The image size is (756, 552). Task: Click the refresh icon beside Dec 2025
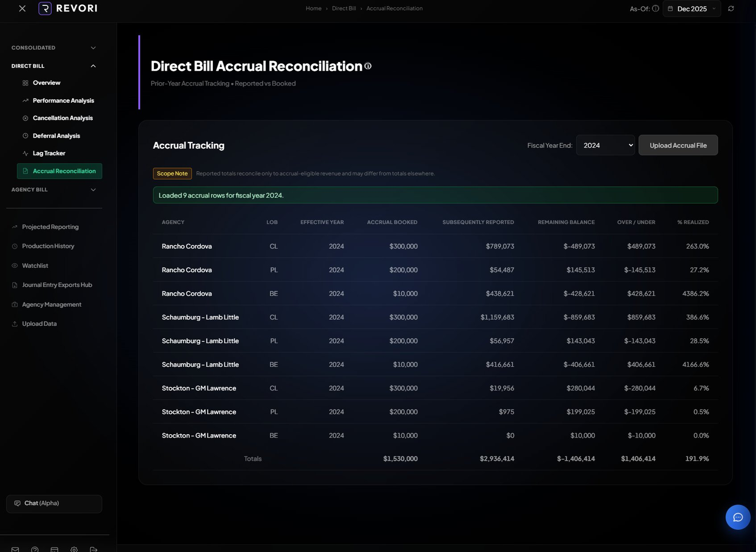coord(731,9)
